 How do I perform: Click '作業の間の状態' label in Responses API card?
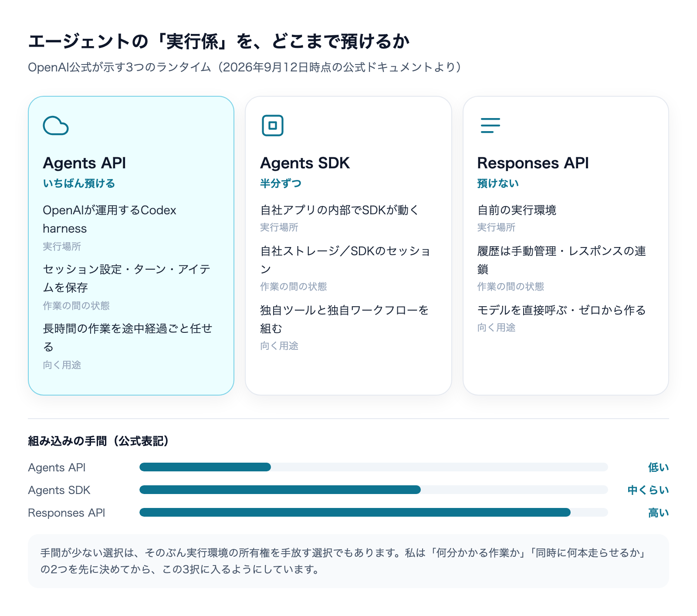tap(511, 287)
